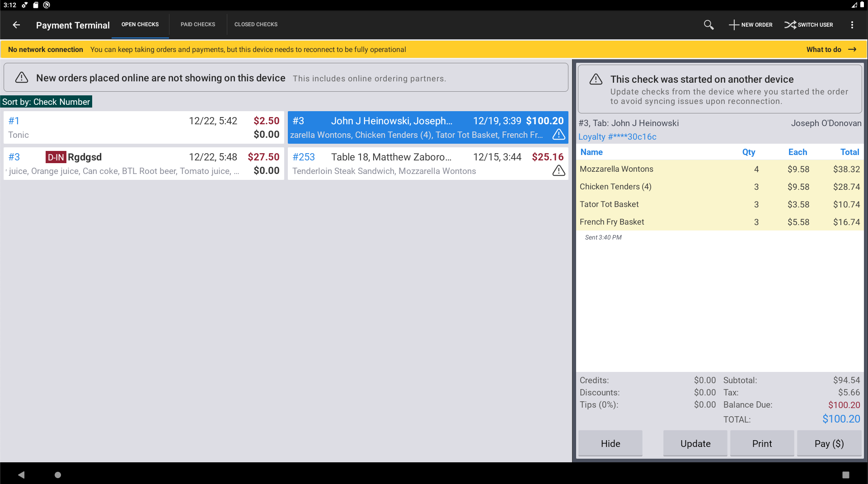Click warning triangle on John Heinowski check

point(558,135)
